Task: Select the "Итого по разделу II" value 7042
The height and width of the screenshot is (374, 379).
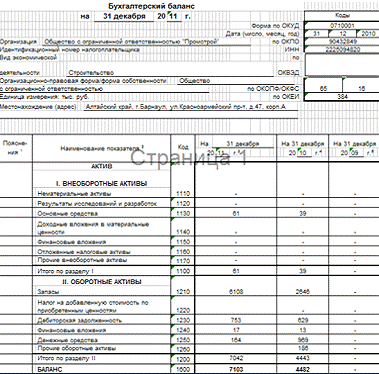Action: point(236,358)
